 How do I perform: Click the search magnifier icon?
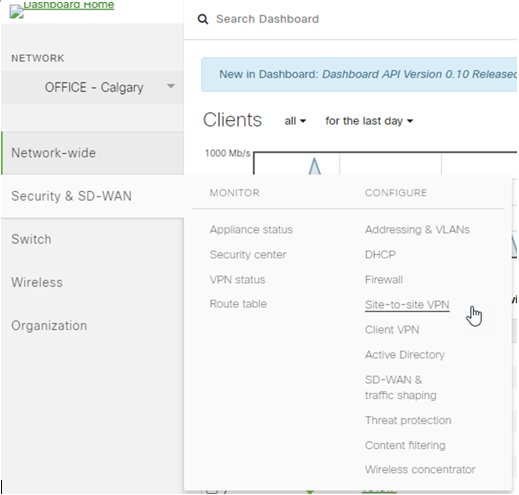tap(203, 19)
